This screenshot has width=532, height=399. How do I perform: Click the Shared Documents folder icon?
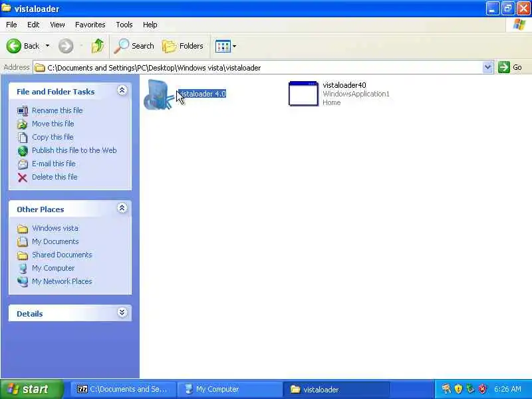23,255
